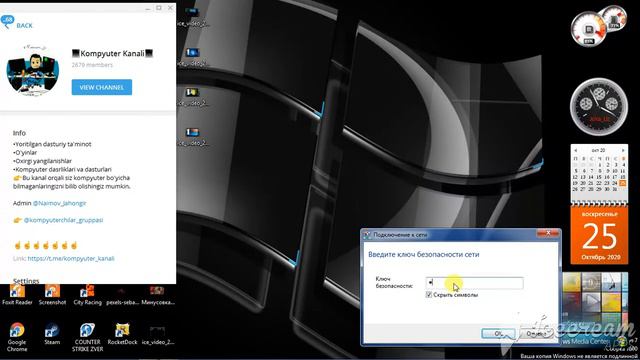Go to previous month in calendar gadget

point(576,150)
